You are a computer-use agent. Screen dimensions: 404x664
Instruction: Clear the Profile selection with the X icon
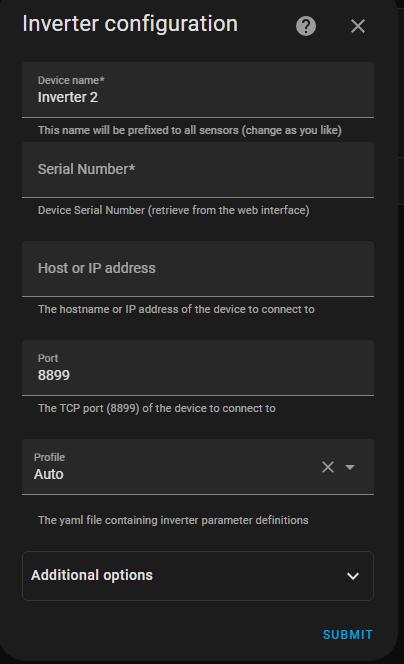328,467
